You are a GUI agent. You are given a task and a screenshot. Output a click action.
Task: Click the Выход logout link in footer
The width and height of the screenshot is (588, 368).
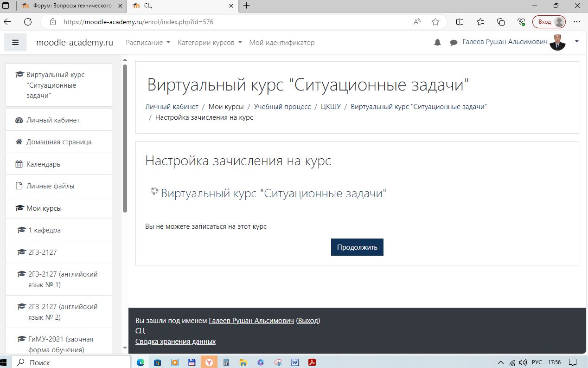tap(308, 321)
